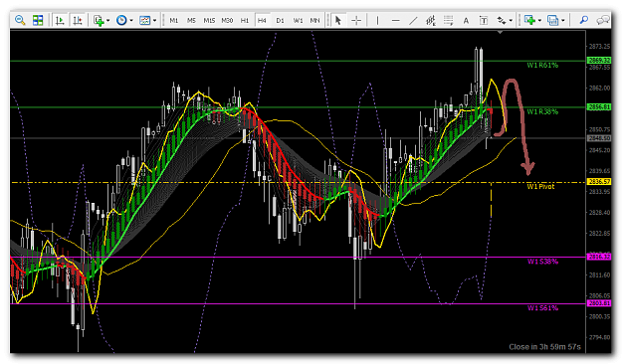
Task: Select the equidistant channel tool
Action: [x=431, y=20]
